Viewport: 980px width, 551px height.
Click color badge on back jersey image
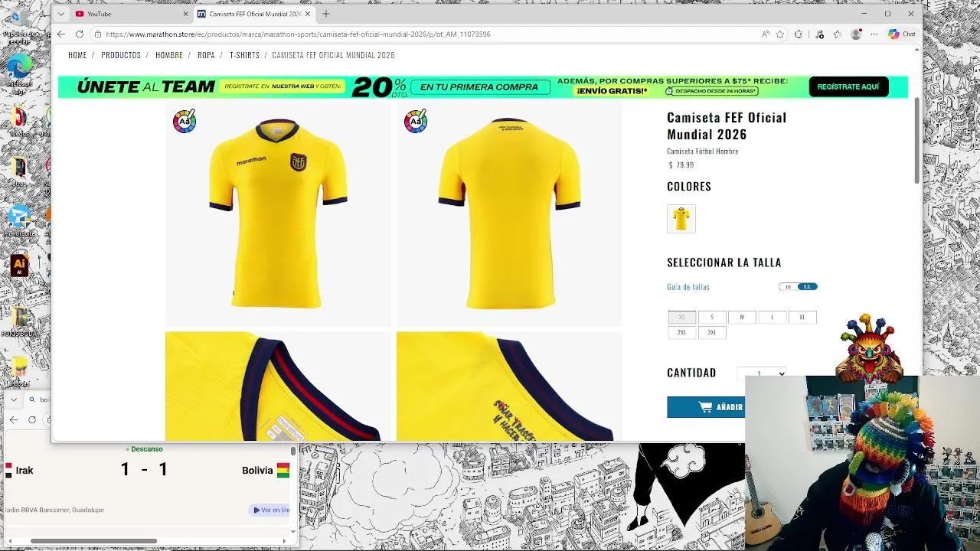coord(416,122)
